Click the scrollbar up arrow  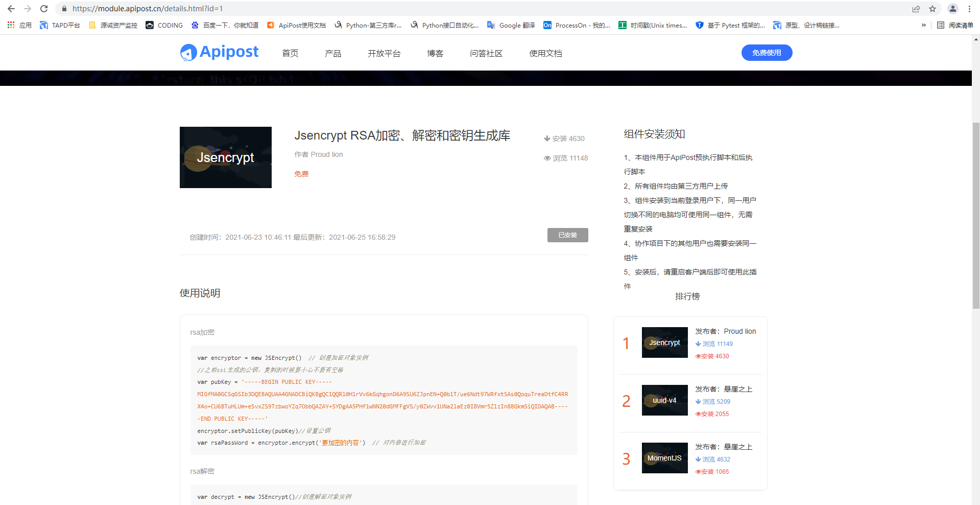click(x=976, y=38)
